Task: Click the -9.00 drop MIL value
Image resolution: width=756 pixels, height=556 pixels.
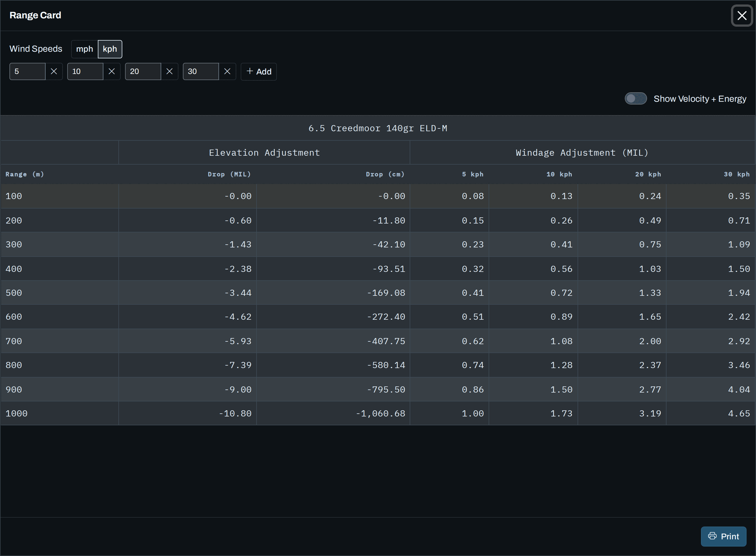Action: tap(238, 389)
